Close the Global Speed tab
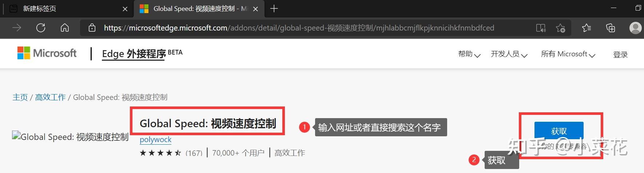The image size is (644, 173). pos(255,9)
